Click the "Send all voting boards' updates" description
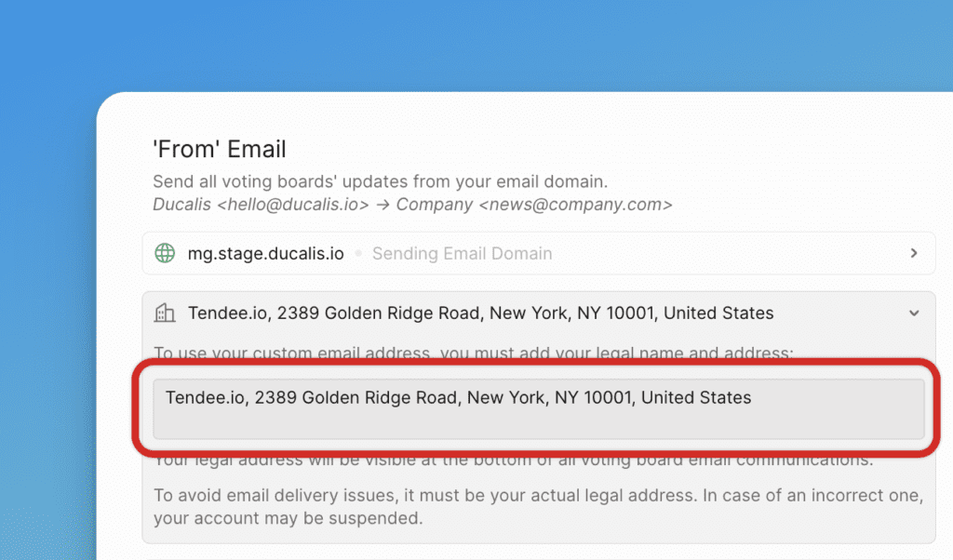Viewport: 953px width, 560px height. [x=380, y=181]
